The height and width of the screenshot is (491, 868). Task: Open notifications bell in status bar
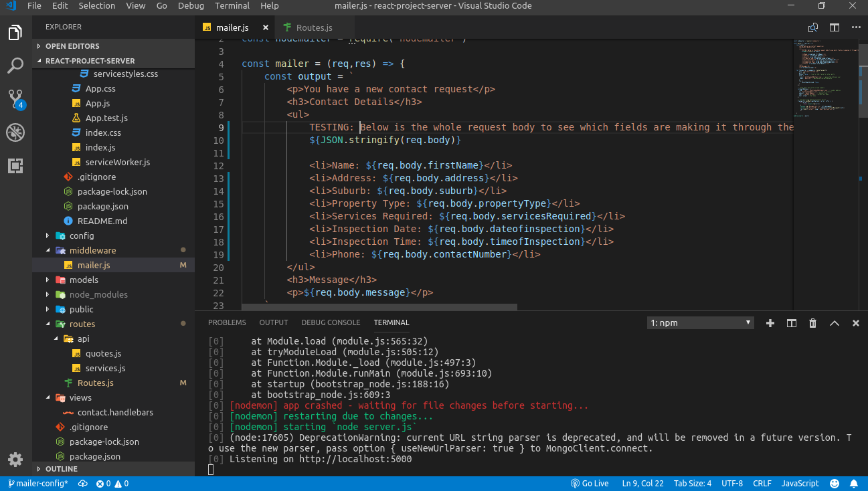[855, 484]
